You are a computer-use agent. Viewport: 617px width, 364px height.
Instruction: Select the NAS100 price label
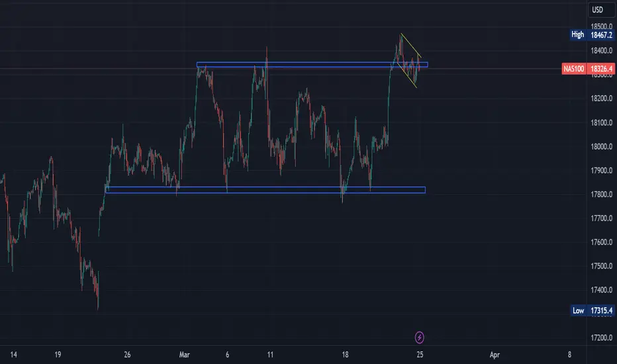tap(574, 69)
